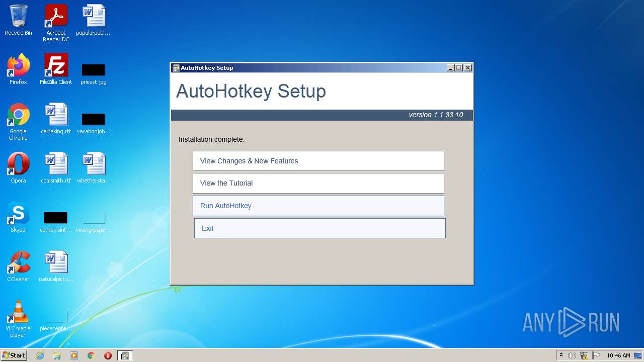The width and height of the screenshot is (644, 362).
Task: Select whethersta document icon
Action: point(94,168)
